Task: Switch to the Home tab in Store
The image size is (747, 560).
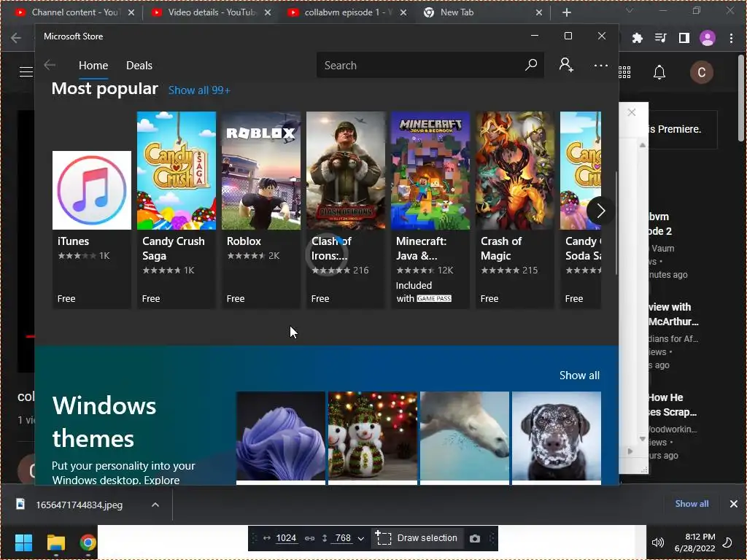Action: (93, 66)
